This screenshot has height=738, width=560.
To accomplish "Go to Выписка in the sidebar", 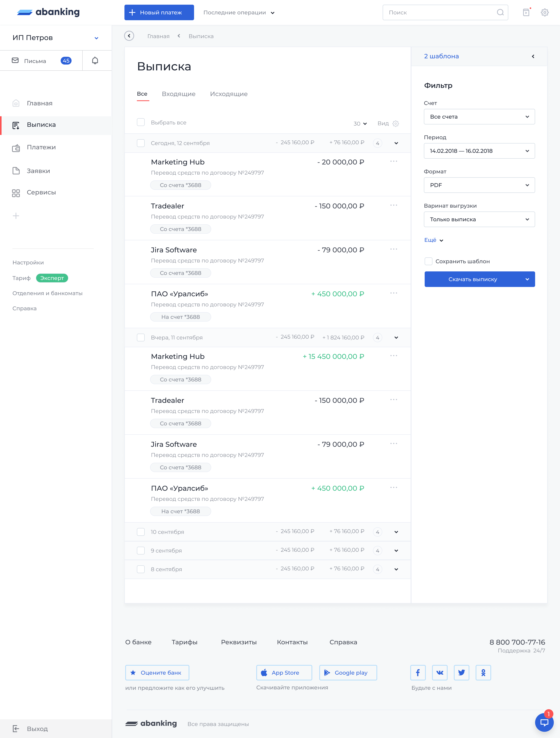I will pos(56,125).
